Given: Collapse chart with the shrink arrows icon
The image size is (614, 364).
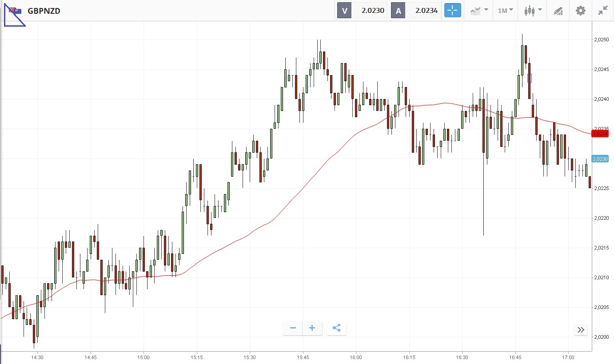Looking at the screenshot, I should click(602, 11).
